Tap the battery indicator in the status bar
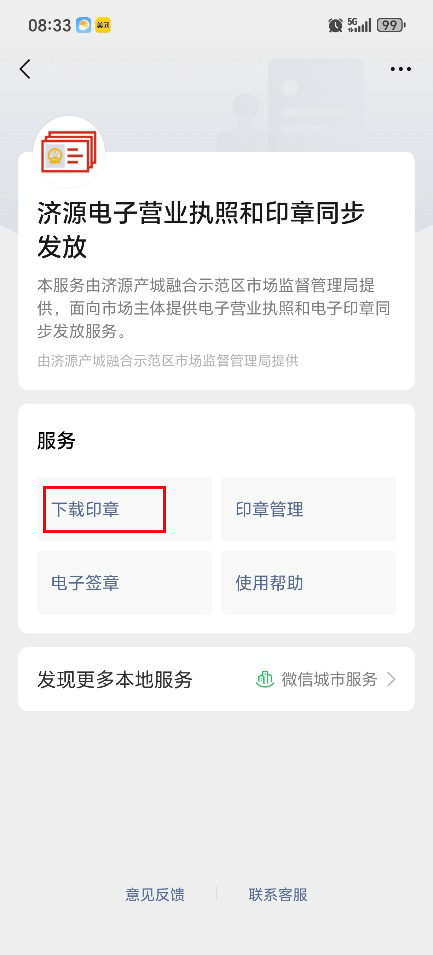Viewport: 433px width, 955px height. coord(392,25)
